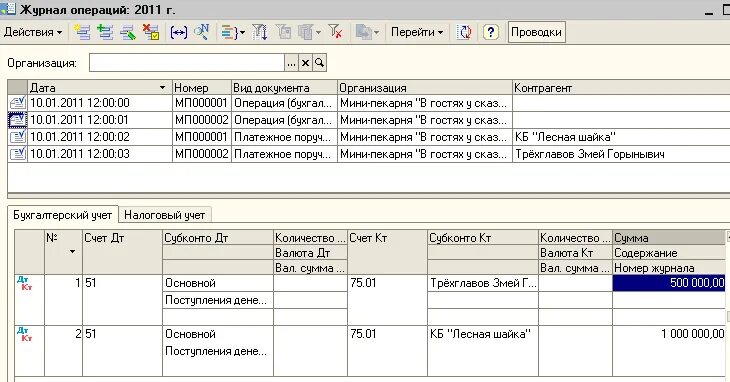Click document icon of 12:00:01 row
The height and width of the screenshot is (382, 730).
point(18,120)
